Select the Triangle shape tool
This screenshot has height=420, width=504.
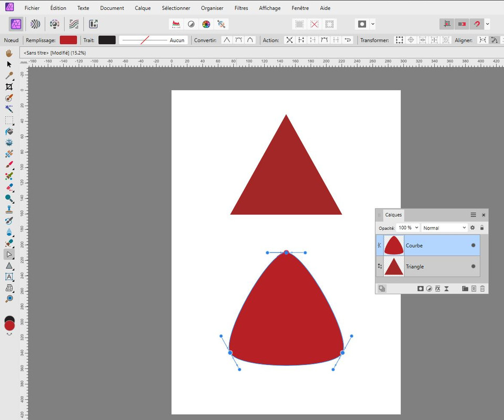(9, 266)
